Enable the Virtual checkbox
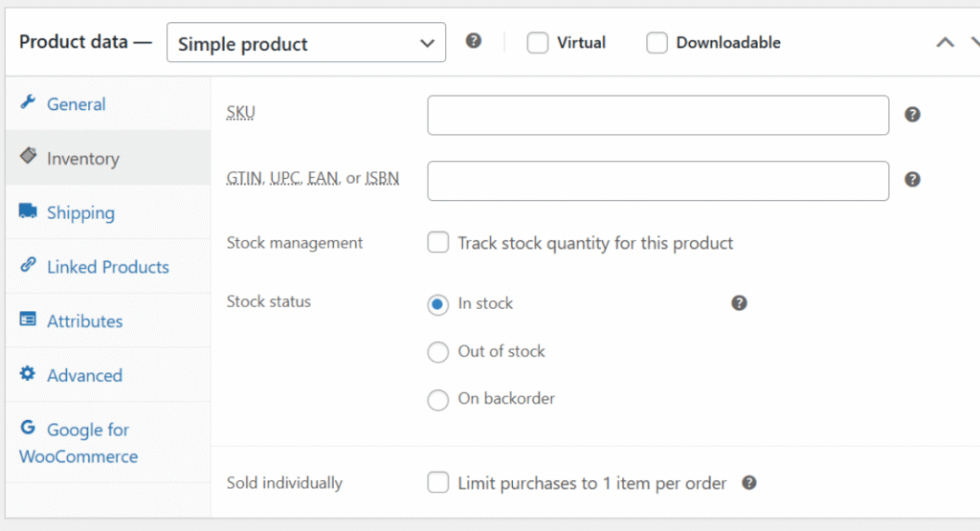Screen dimensions: 980x531 pos(538,43)
